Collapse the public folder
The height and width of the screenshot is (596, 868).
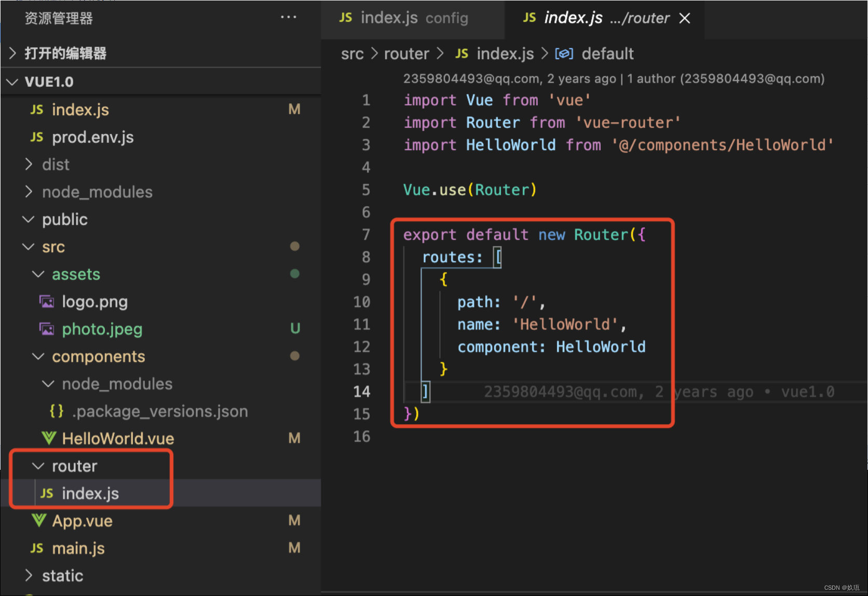pos(161,220)
